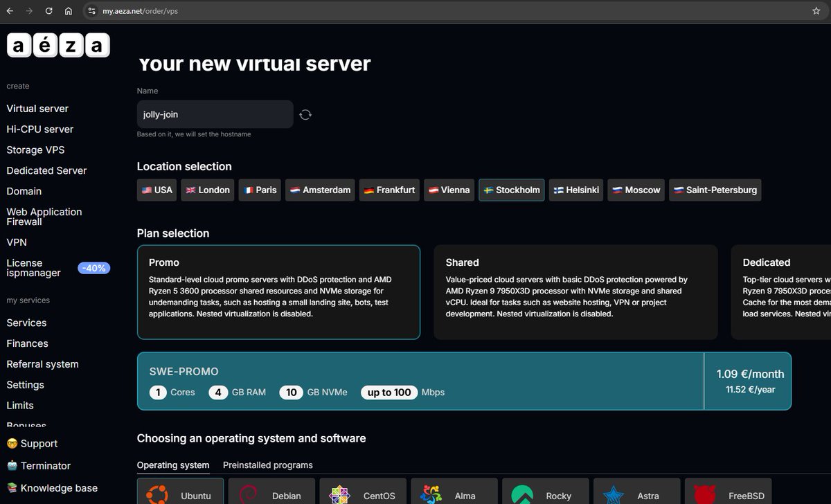The height and width of the screenshot is (504, 831).
Task: Regenerate the server name with refresh icon
Action: pos(305,114)
